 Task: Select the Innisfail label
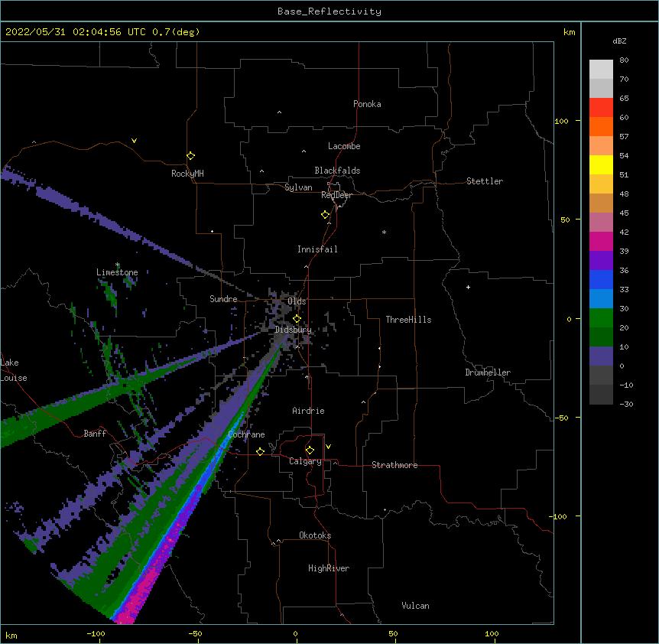317,249
